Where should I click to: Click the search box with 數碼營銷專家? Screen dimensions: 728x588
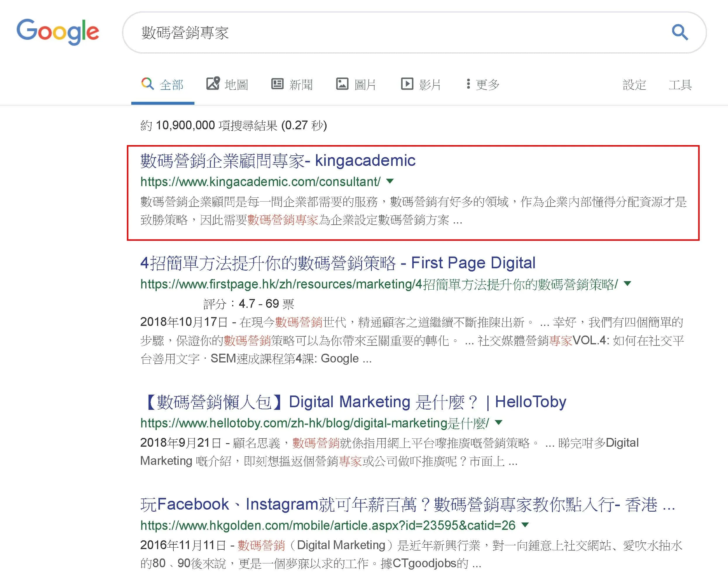(x=414, y=32)
